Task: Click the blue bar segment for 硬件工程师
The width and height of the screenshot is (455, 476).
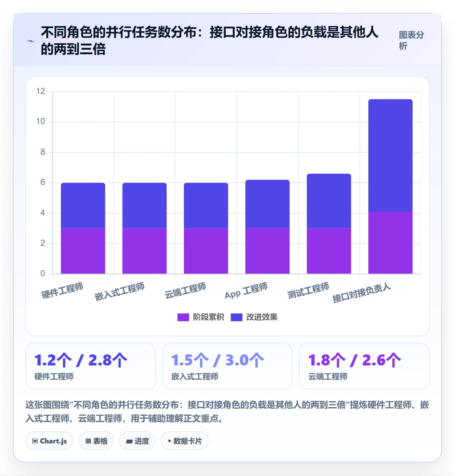Action: pos(83,205)
